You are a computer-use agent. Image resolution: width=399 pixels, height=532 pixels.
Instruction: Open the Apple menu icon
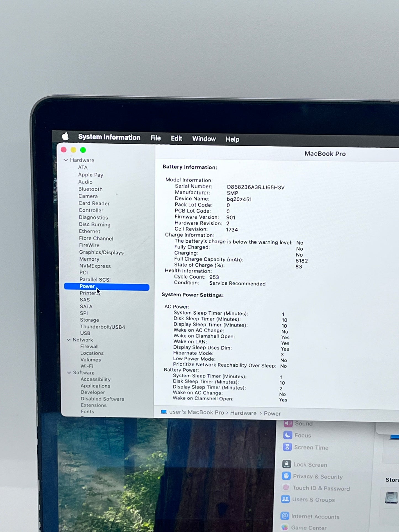pyautogui.click(x=65, y=136)
